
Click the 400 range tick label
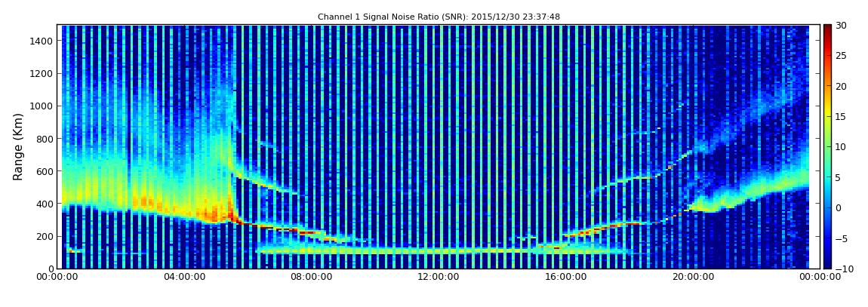coord(45,204)
